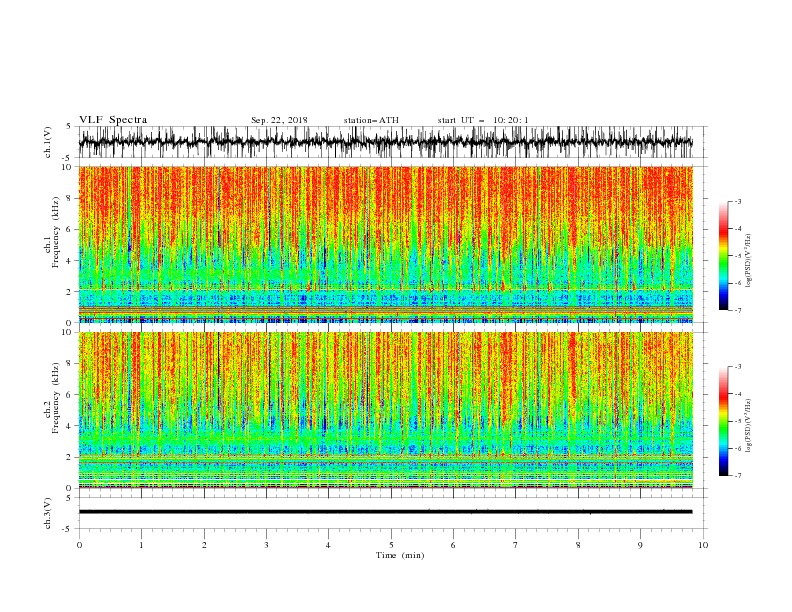Click the time axis tick label '2'
Viewport: 792px width, 612px height.
click(204, 545)
